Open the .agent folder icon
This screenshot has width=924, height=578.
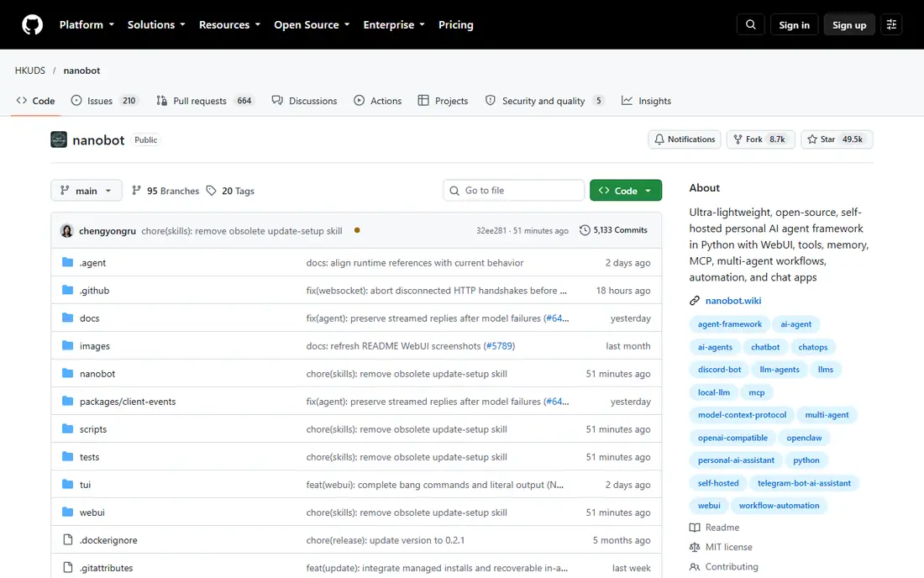(x=68, y=262)
